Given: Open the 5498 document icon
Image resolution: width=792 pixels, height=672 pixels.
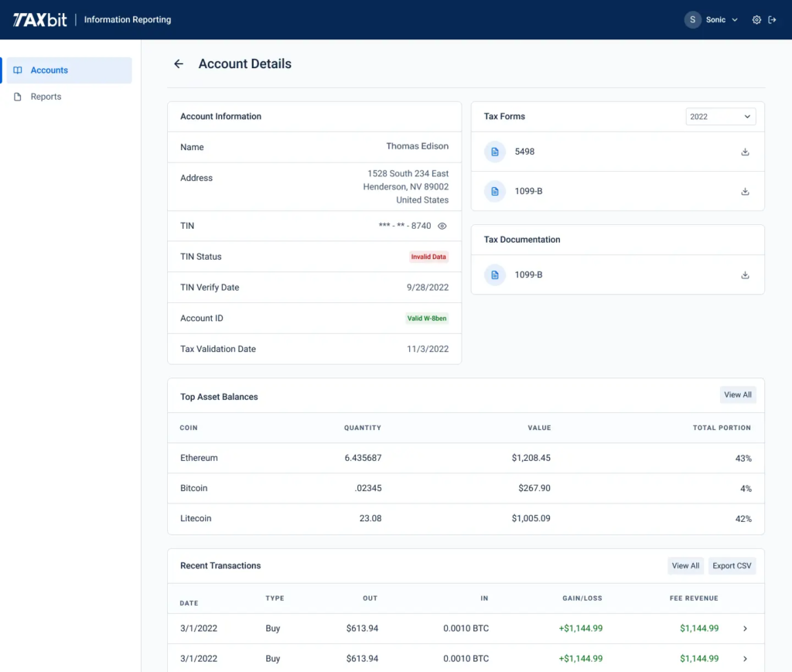Looking at the screenshot, I should point(494,152).
